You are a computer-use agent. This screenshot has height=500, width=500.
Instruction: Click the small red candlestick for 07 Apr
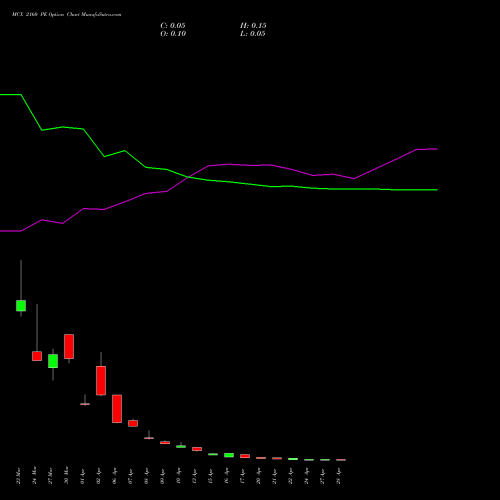[x=133, y=423]
